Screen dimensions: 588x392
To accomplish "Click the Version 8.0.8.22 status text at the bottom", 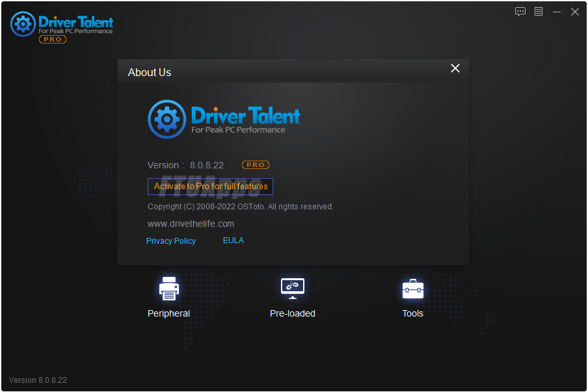I will click(38, 380).
